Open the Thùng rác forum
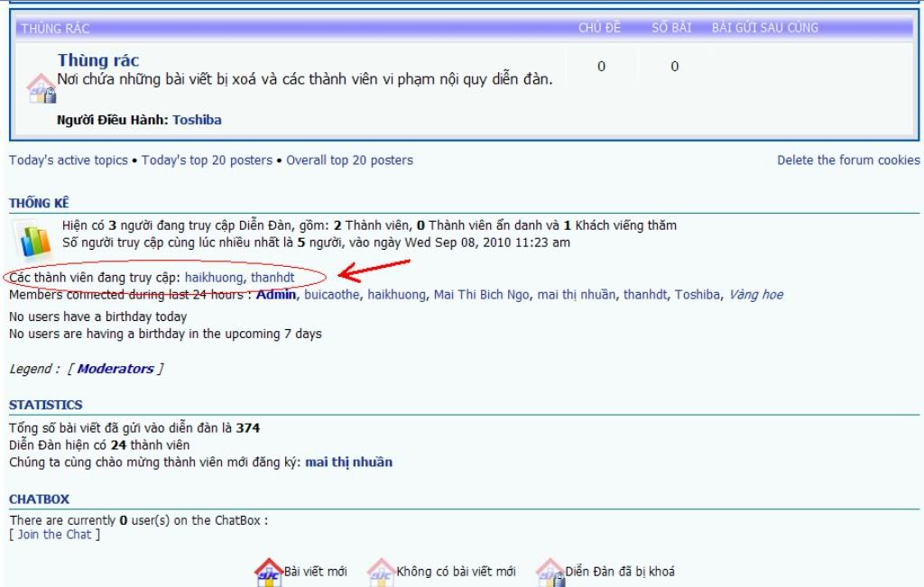The height and width of the screenshot is (587, 924). (98, 60)
